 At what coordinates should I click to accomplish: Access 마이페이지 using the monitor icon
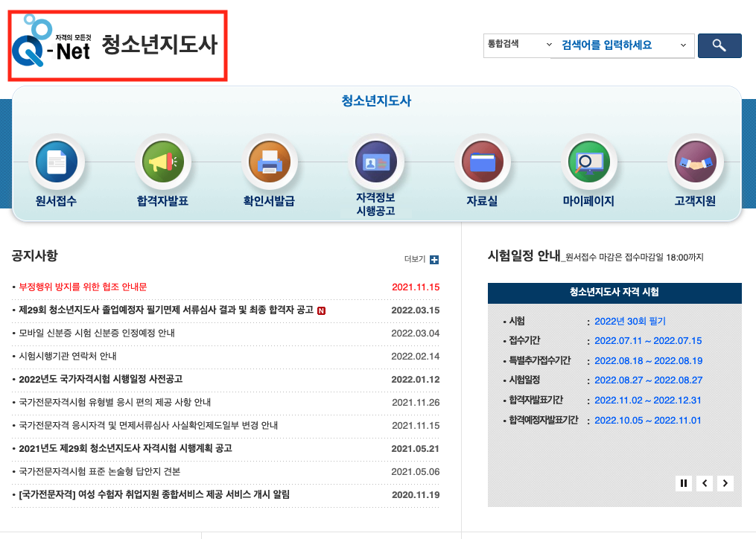(589, 162)
